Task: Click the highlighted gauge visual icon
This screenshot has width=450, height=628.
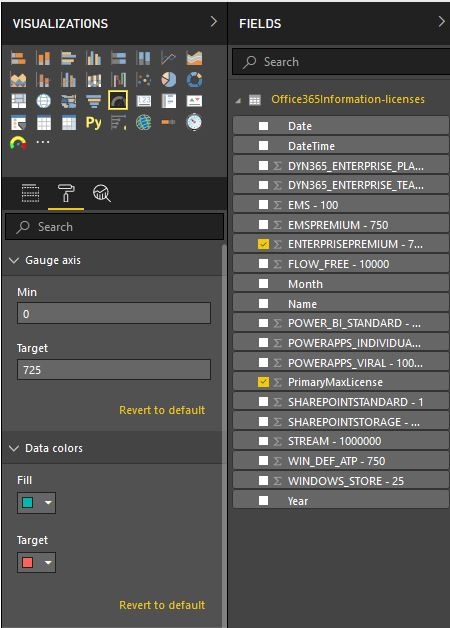Action: (118, 100)
